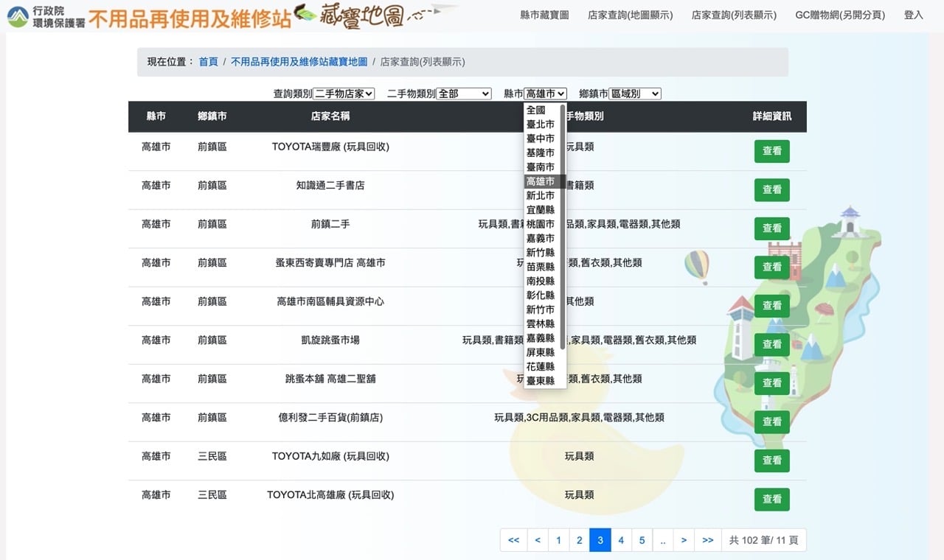Click the county list scrollbar
The height and width of the screenshot is (560, 944).
(563, 228)
